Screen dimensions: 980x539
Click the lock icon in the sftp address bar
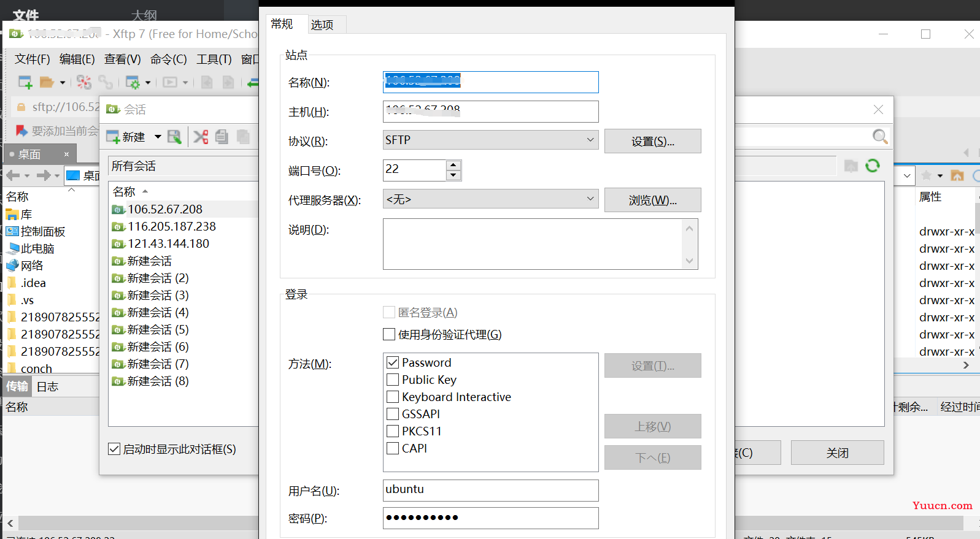(x=21, y=107)
